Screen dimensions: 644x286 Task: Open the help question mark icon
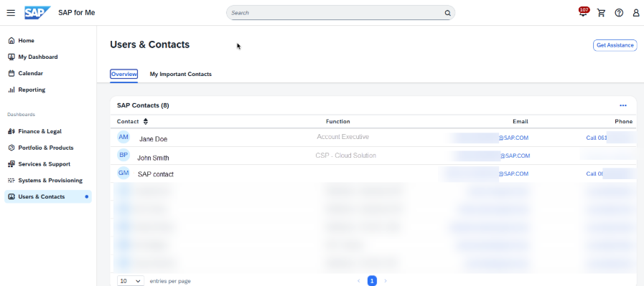619,13
